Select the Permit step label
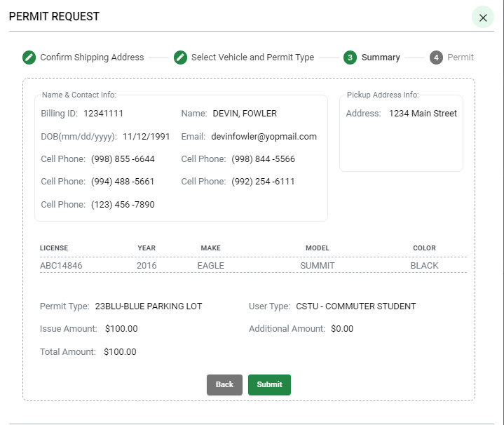Image resolution: width=504 pixels, height=425 pixels. pyautogui.click(x=461, y=58)
